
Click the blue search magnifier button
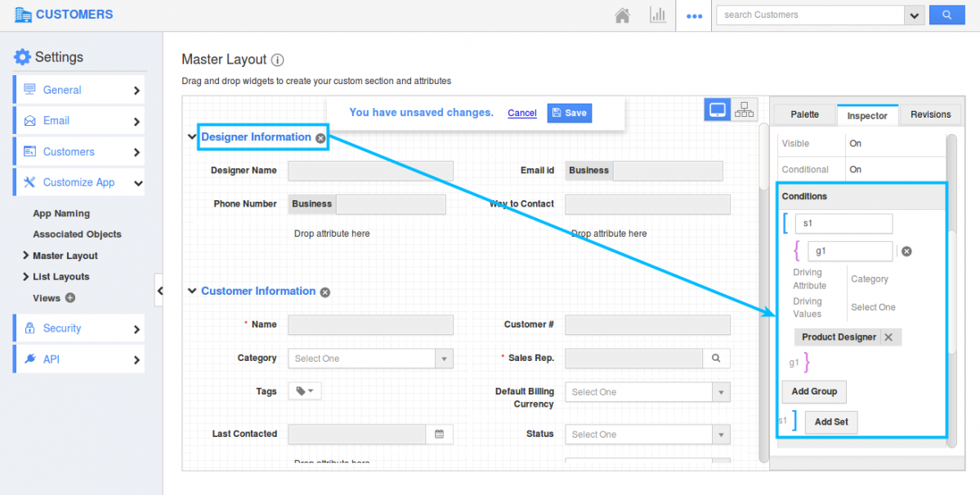pyautogui.click(x=946, y=15)
